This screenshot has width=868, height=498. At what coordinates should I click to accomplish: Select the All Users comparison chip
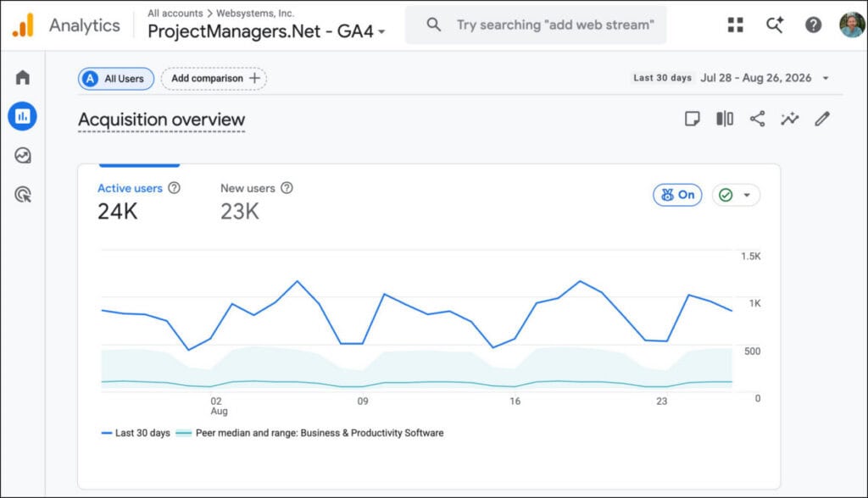[115, 79]
